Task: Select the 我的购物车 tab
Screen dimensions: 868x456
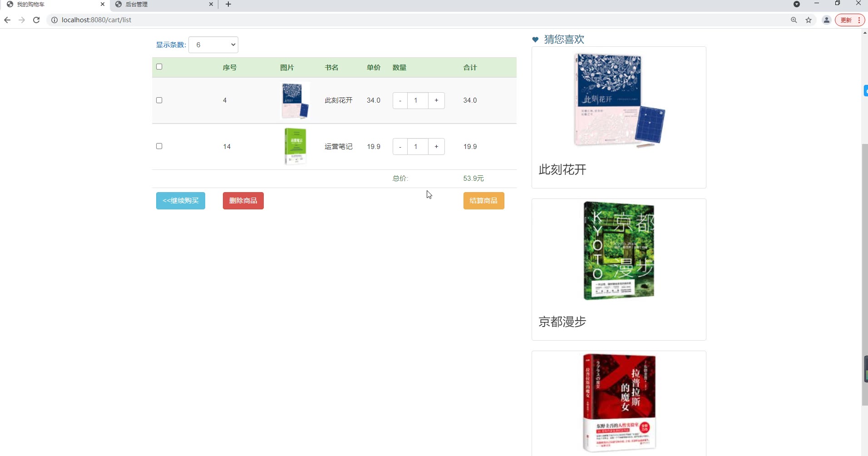Action: (x=54, y=4)
